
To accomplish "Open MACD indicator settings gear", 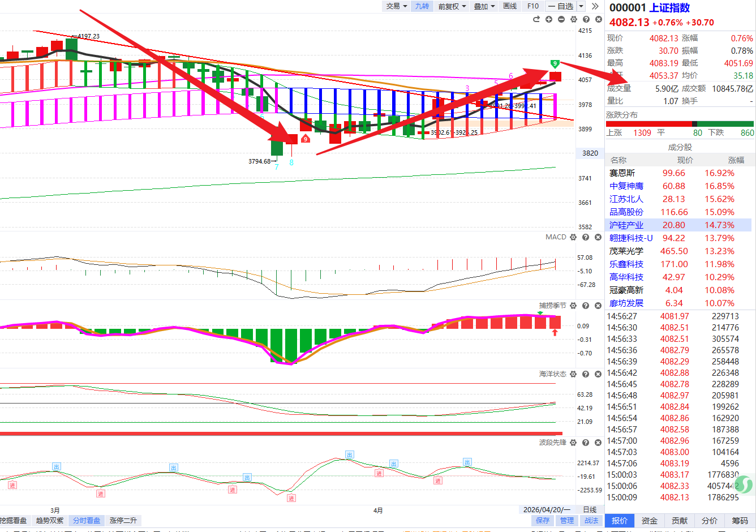I will (573, 237).
